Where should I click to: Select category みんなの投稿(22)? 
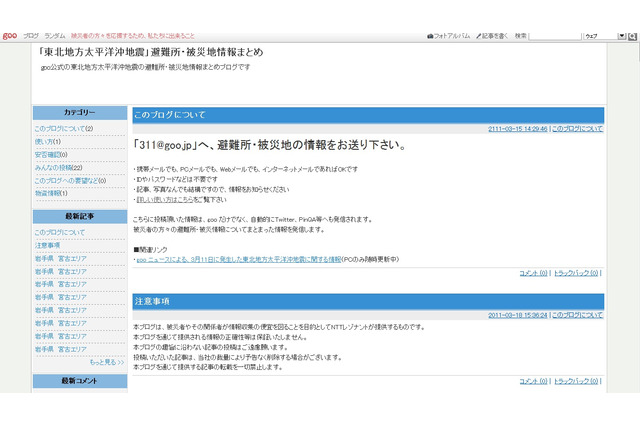pos(58,168)
